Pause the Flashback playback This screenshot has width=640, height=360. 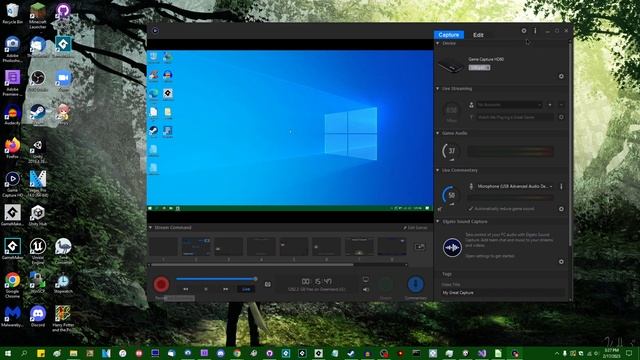(206, 289)
